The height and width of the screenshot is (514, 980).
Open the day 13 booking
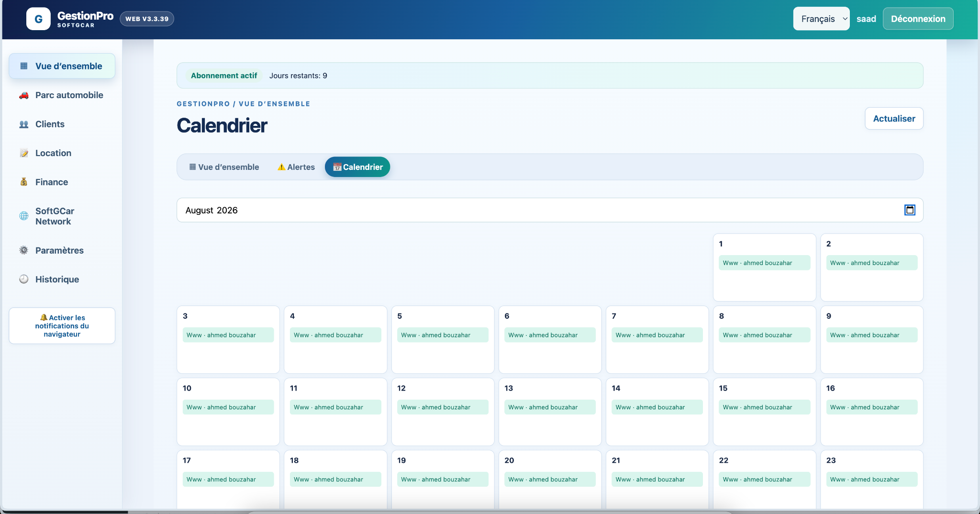point(550,407)
